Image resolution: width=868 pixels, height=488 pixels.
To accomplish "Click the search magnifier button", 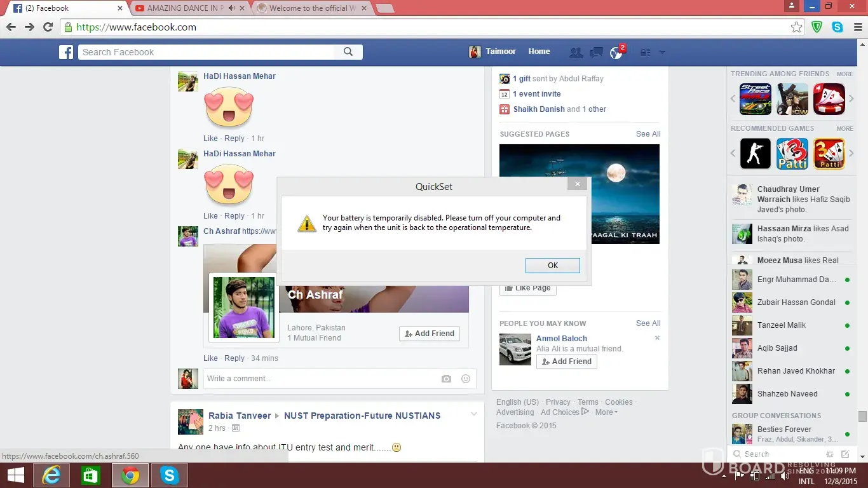I will pos(348,52).
